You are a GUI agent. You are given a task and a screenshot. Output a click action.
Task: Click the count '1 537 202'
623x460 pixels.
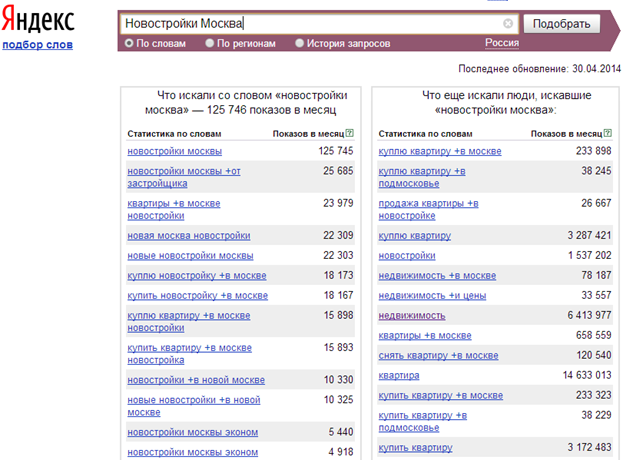[x=590, y=255]
